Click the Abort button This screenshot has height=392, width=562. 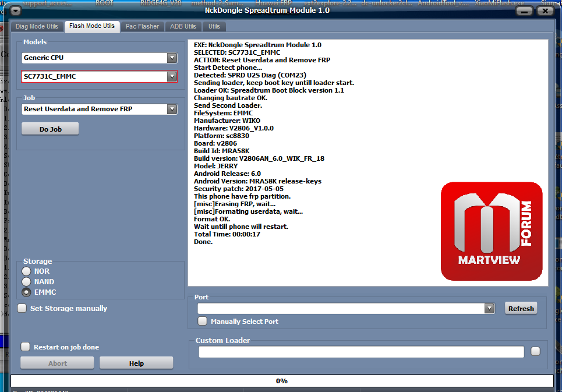click(57, 363)
